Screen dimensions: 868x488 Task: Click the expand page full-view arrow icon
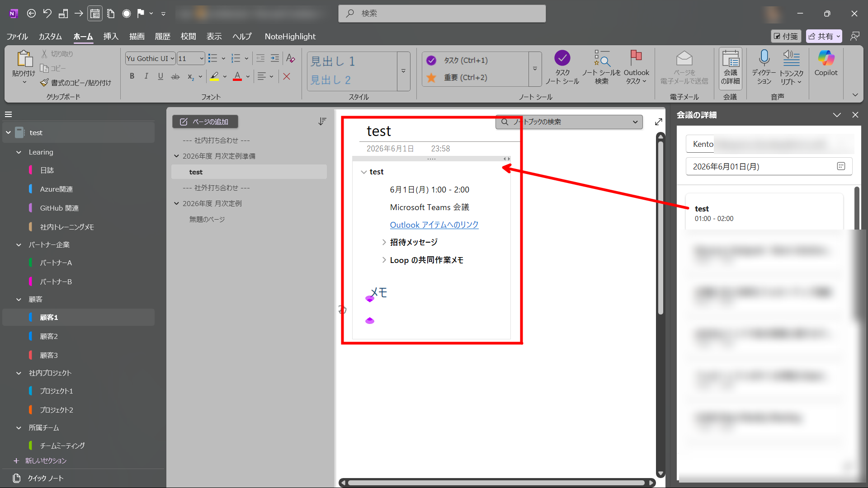(659, 122)
